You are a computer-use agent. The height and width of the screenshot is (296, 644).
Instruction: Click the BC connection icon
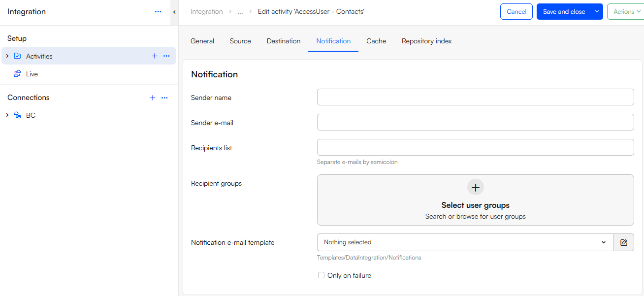click(x=18, y=115)
